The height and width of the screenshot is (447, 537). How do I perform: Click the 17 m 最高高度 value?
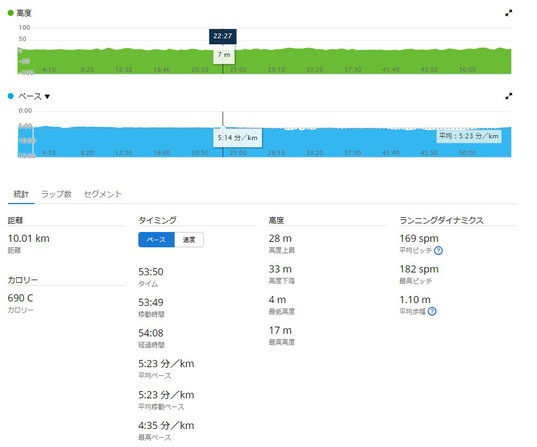point(280,331)
